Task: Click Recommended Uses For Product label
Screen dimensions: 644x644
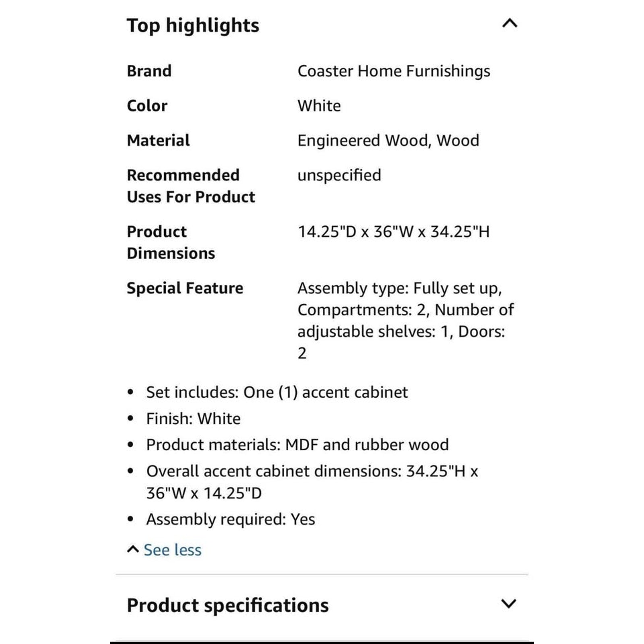Action: 191,186
